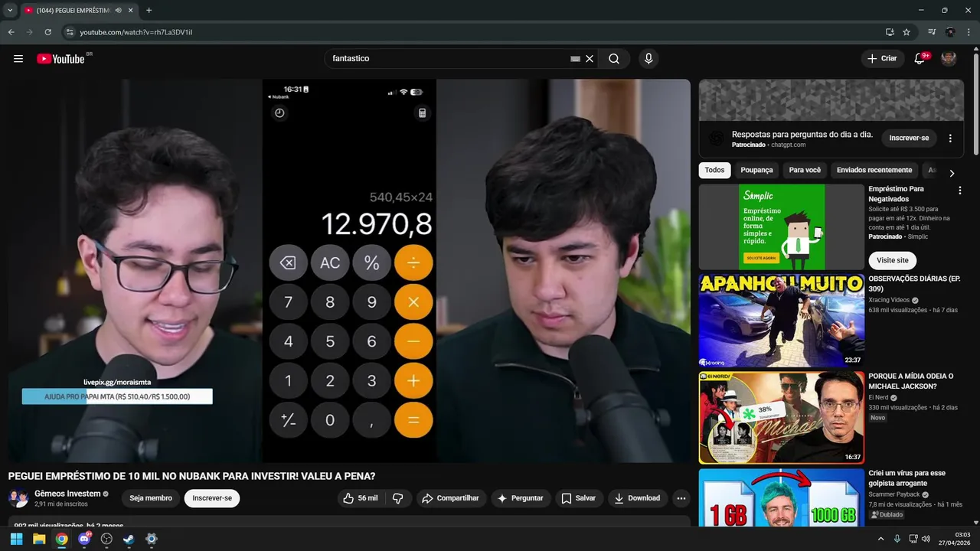The width and height of the screenshot is (980, 551).
Task: Open the virtual keyboard icon in search
Action: click(575, 59)
